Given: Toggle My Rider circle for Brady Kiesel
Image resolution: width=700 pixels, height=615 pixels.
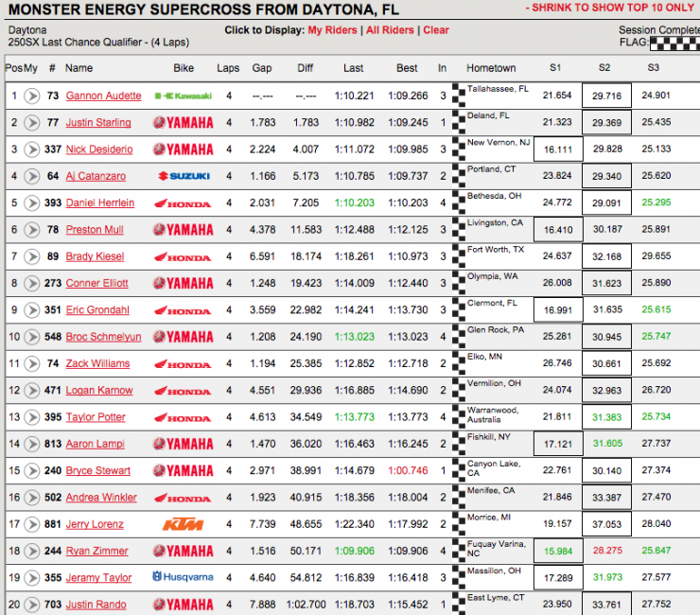Looking at the screenshot, I should (x=31, y=256).
